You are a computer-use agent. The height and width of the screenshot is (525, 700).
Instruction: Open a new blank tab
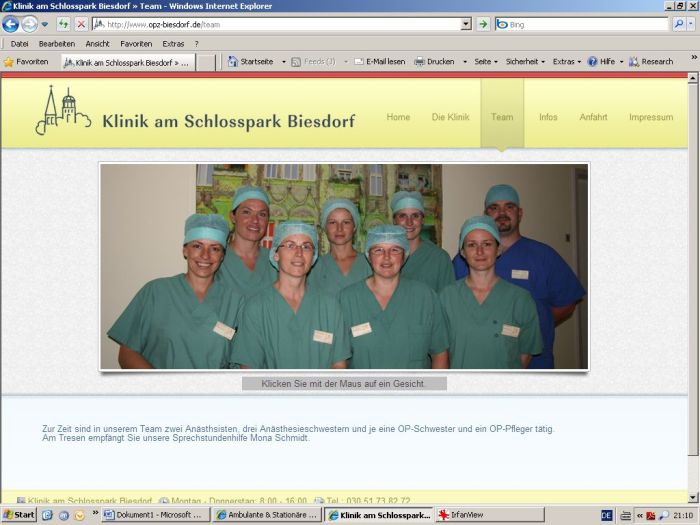[206, 62]
